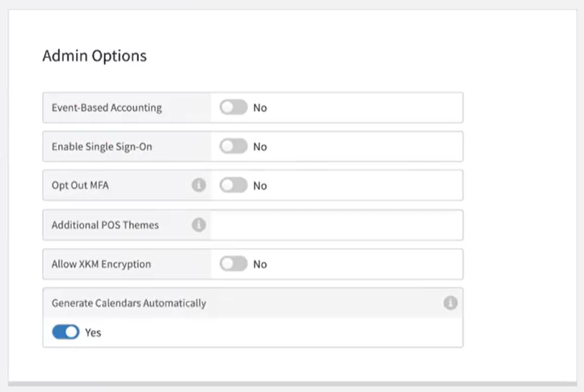Screen dimensions: 584x392
Task: Click the Generate Calendars Automatically label text
Action: (x=129, y=303)
